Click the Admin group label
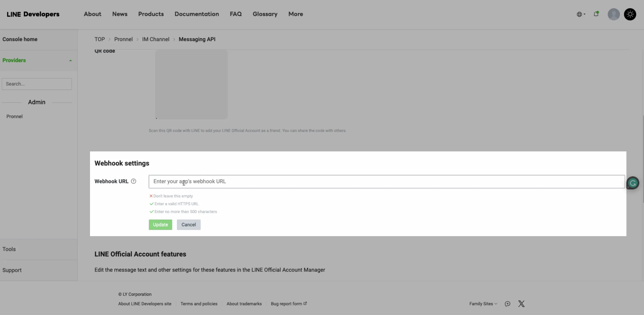Viewport: 644px width, 315px height. (37, 102)
